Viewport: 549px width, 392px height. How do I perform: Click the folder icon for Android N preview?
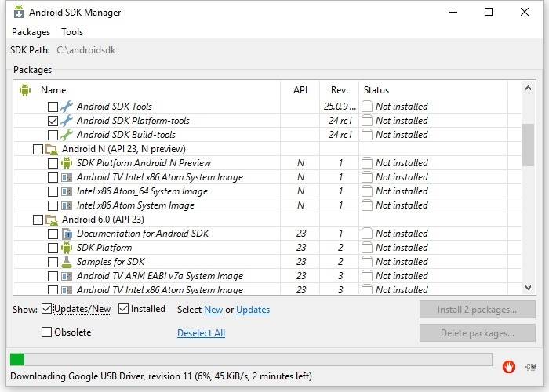tap(52, 150)
